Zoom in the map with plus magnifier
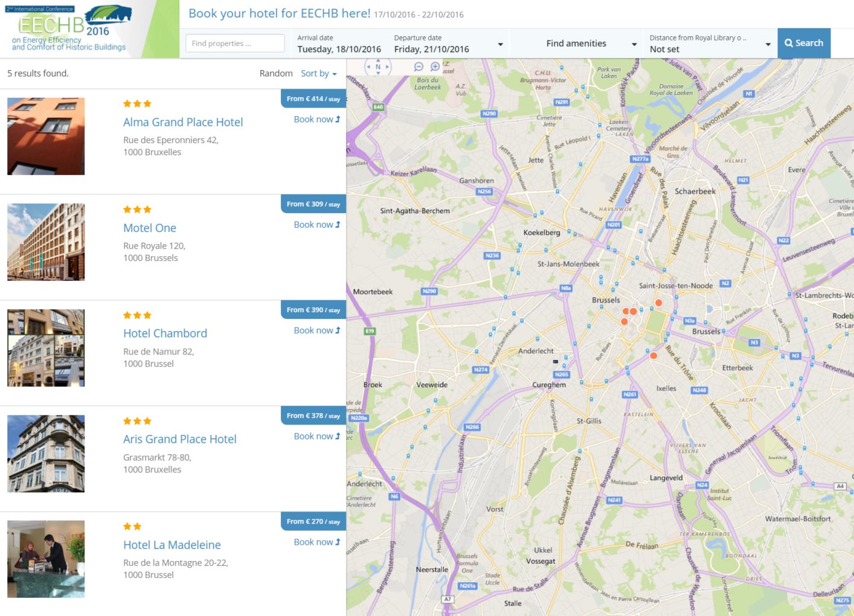 435,67
